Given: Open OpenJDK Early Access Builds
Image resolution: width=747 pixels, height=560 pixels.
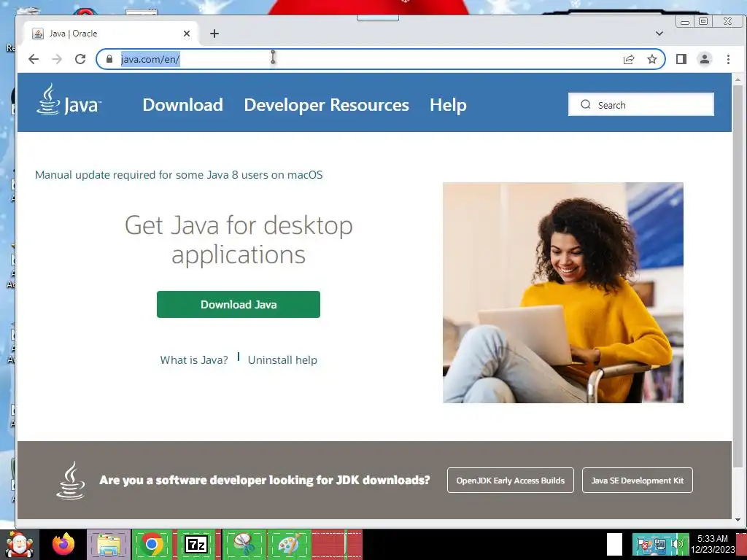Looking at the screenshot, I should 510,481.
